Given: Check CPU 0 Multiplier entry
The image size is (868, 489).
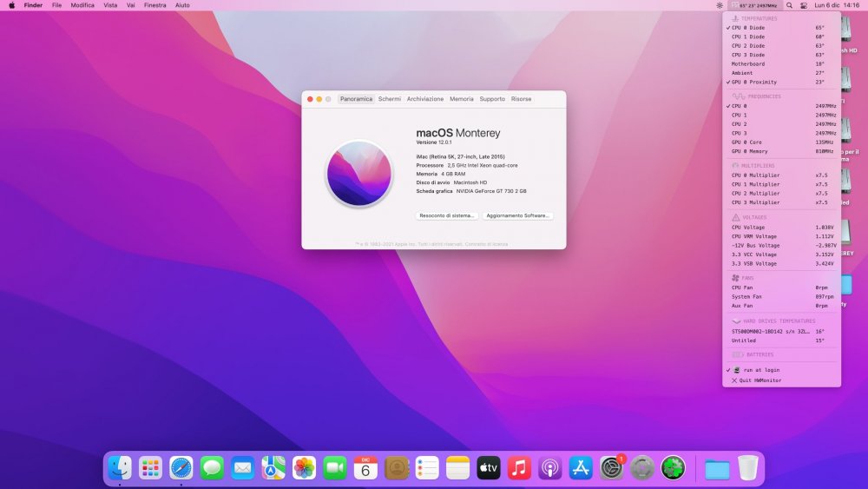Looking at the screenshot, I should tap(781, 175).
